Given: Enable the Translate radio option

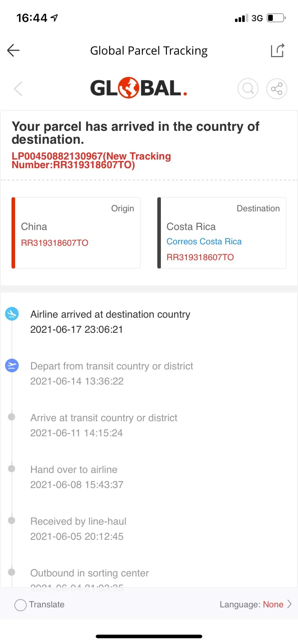Looking at the screenshot, I should [21, 605].
